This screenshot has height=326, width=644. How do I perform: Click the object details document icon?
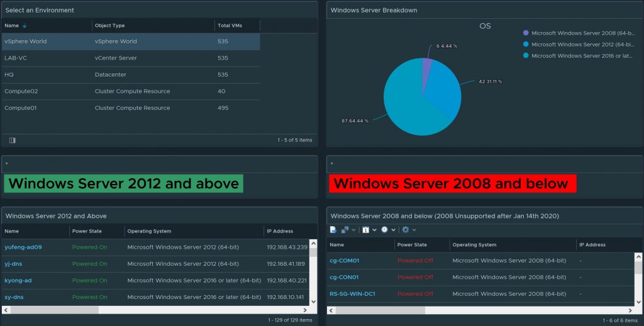(x=333, y=230)
